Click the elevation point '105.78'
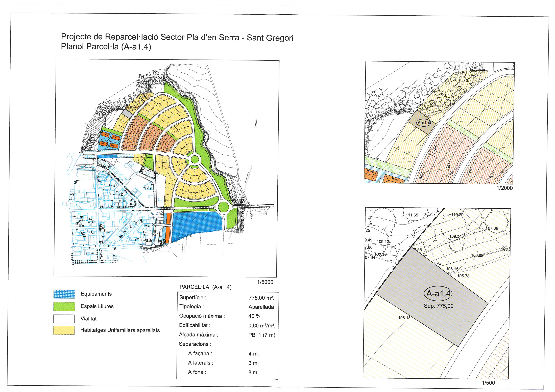Screen dimensions: 555x392 (463, 276)
